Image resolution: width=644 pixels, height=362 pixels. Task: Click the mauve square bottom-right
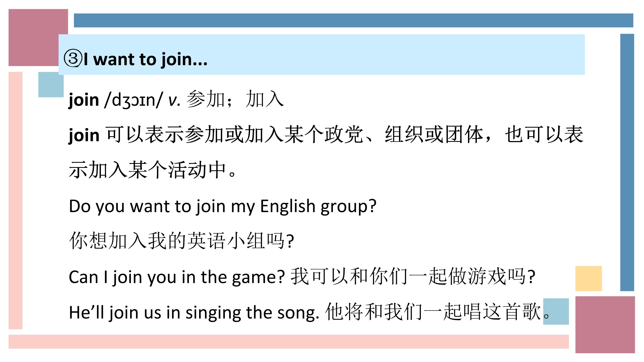(605, 325)
